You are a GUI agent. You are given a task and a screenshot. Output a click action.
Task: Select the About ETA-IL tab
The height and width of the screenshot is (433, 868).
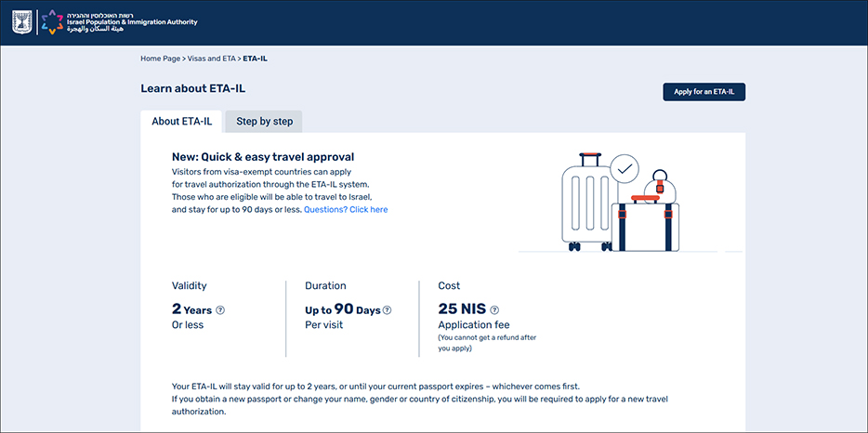pyautogui.click(x=181, y=122)
